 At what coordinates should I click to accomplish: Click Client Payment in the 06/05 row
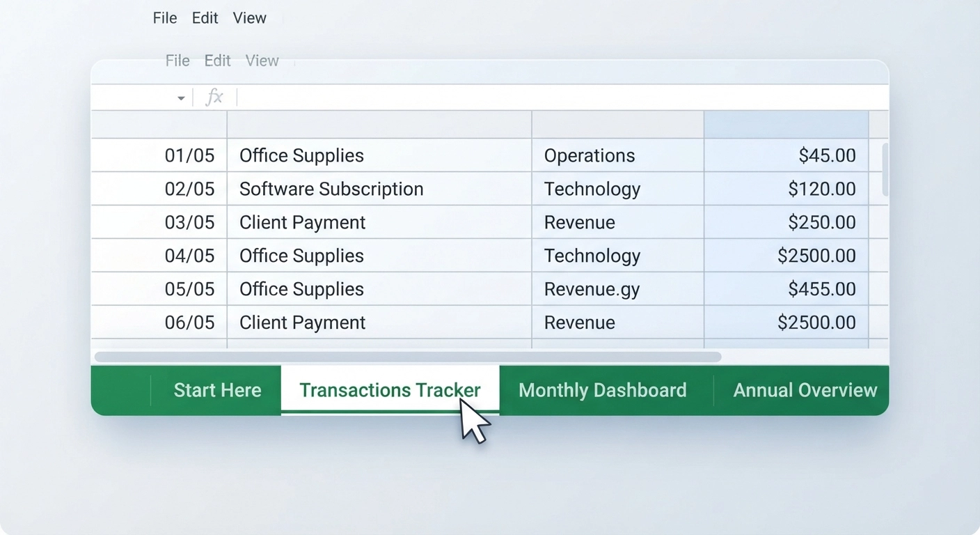pos(379,323)
